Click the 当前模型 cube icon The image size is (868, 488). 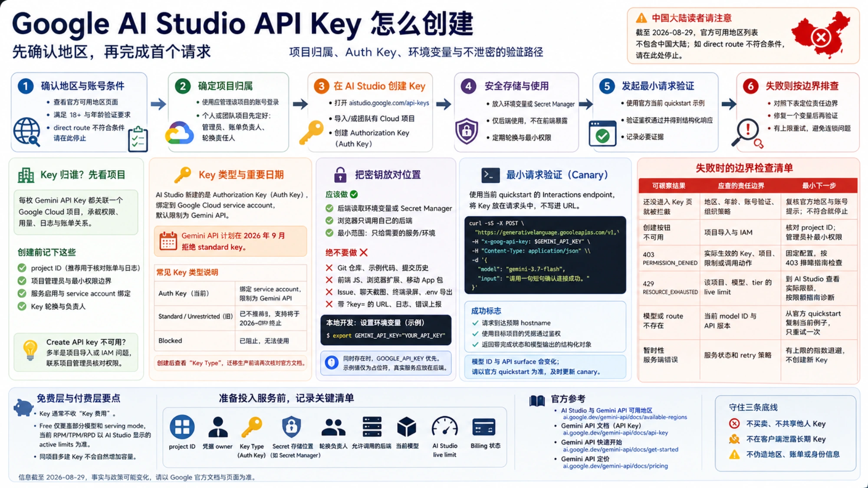(x=407, y=427)
